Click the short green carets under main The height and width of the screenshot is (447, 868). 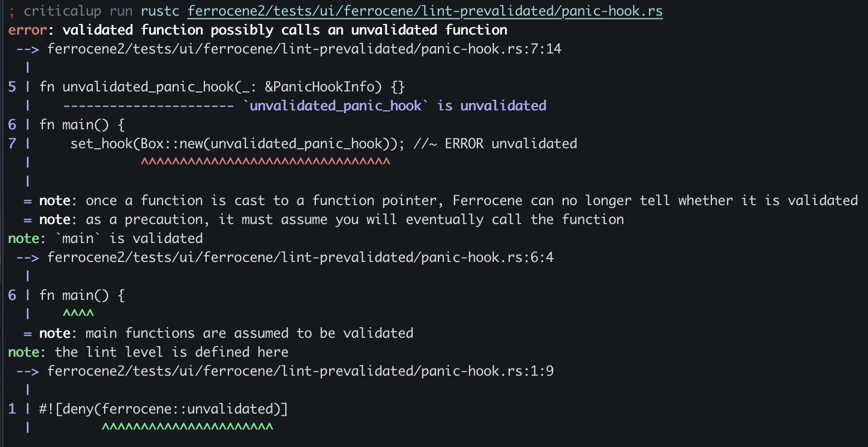point(78,314)
